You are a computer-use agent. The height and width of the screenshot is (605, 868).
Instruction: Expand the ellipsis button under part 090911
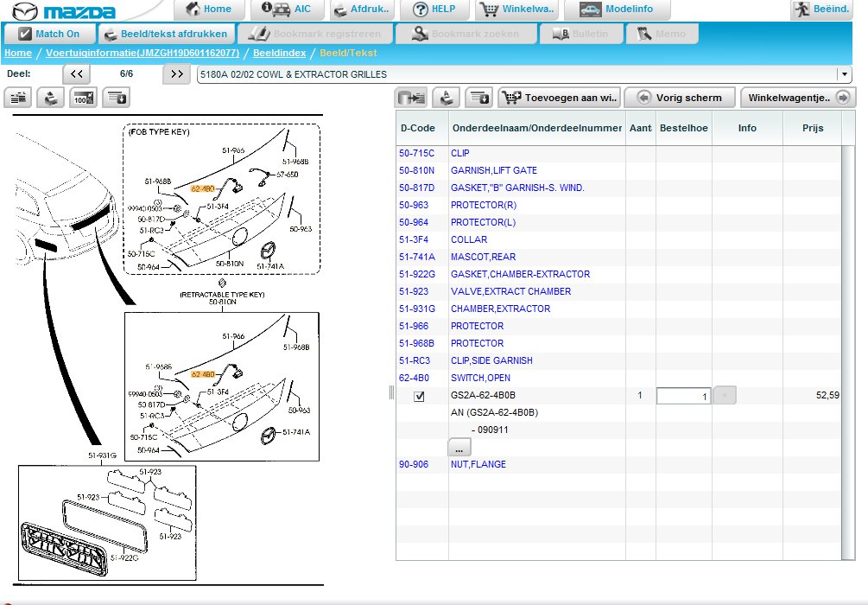(459, 448)
